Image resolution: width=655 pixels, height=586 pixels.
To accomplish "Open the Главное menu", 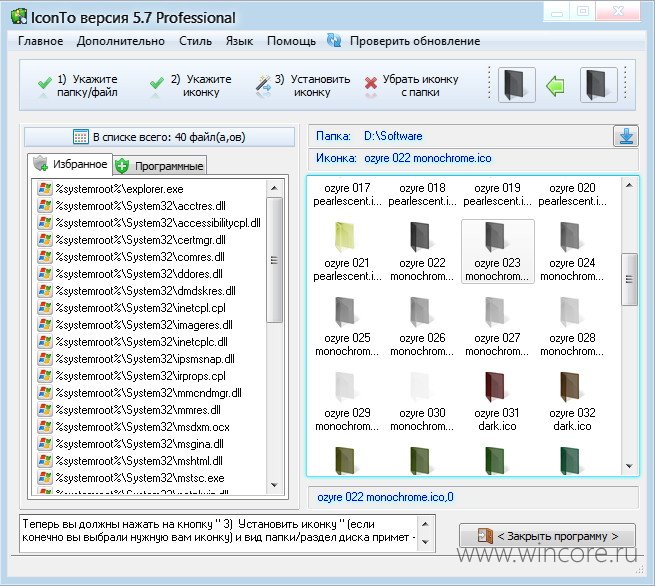I will point(41,41).
